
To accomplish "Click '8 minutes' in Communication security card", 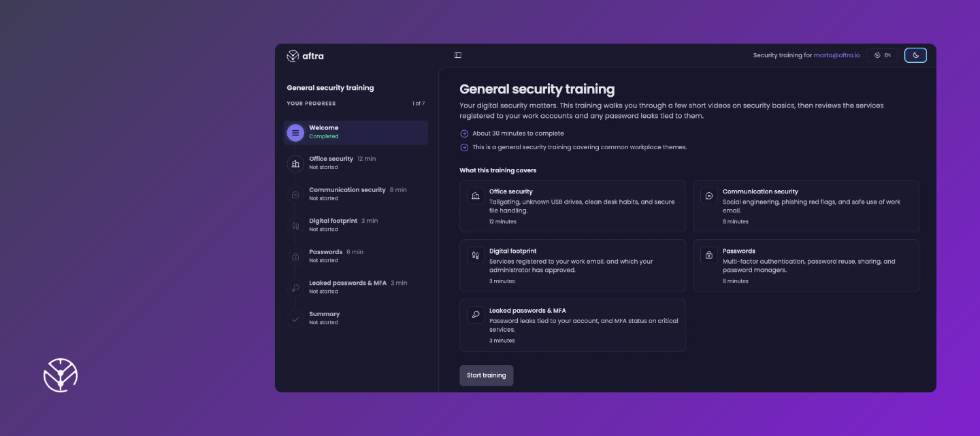I will (x=736, y=221).
